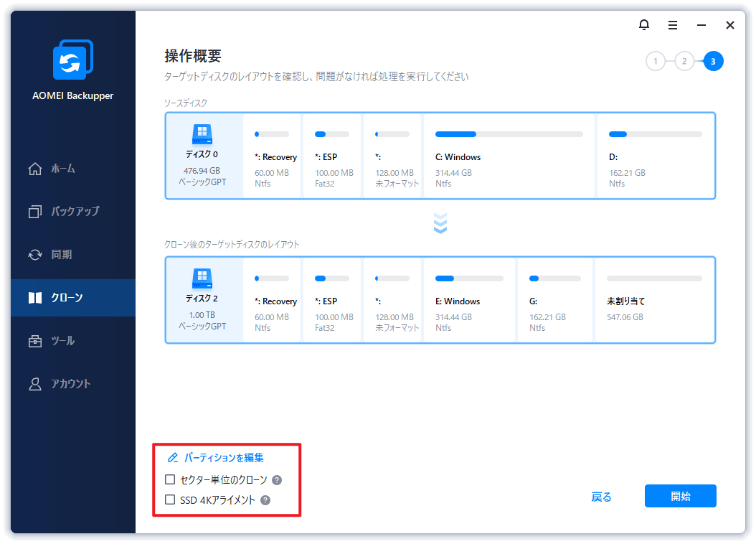Switch to step 1 indicator
This screenshot has height=544, width=756.
655,61
